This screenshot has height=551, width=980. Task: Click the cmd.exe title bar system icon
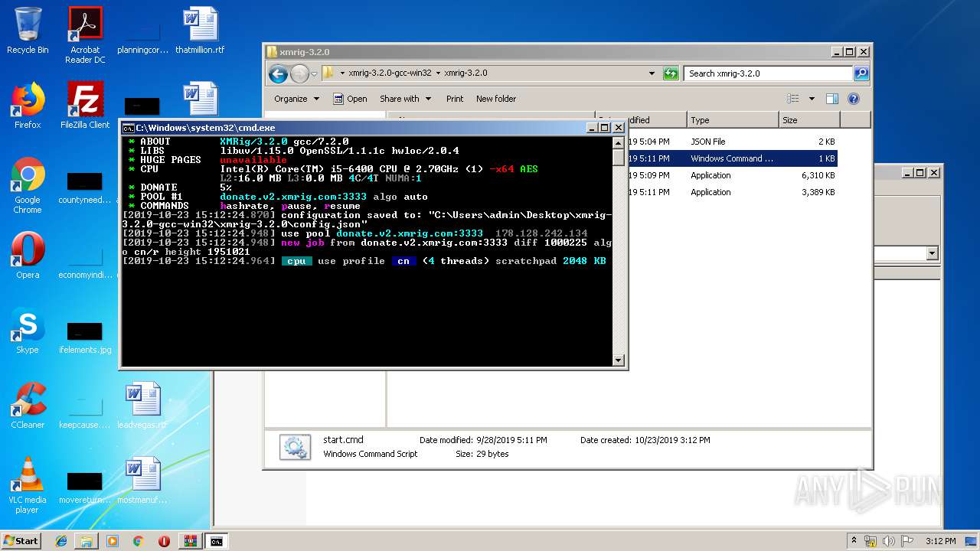tap(129, 128)
